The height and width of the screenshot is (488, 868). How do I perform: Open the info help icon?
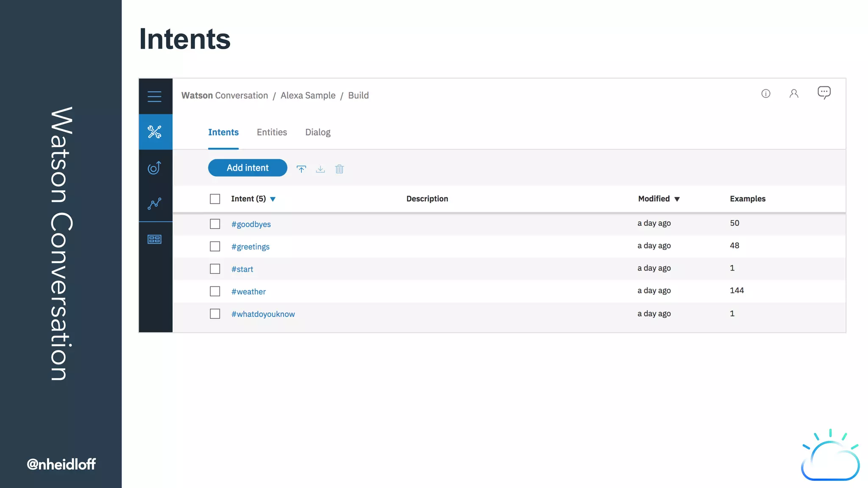point(766,94)
